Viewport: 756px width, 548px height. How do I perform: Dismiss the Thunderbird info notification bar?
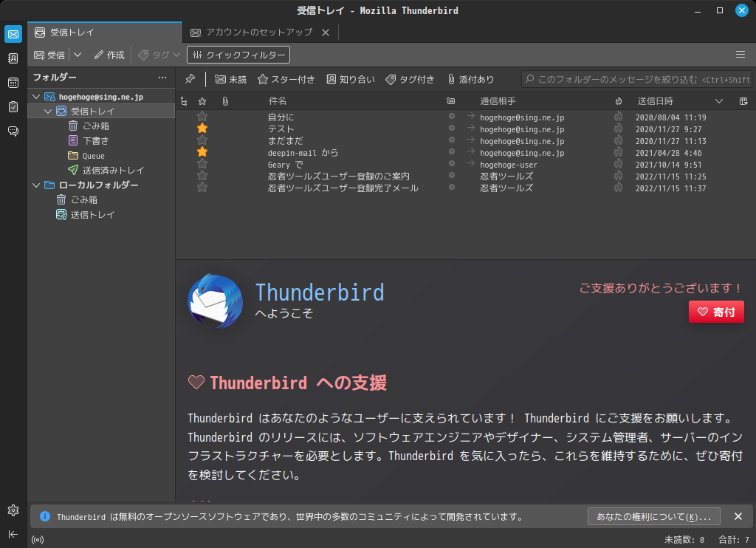point(738,516)
